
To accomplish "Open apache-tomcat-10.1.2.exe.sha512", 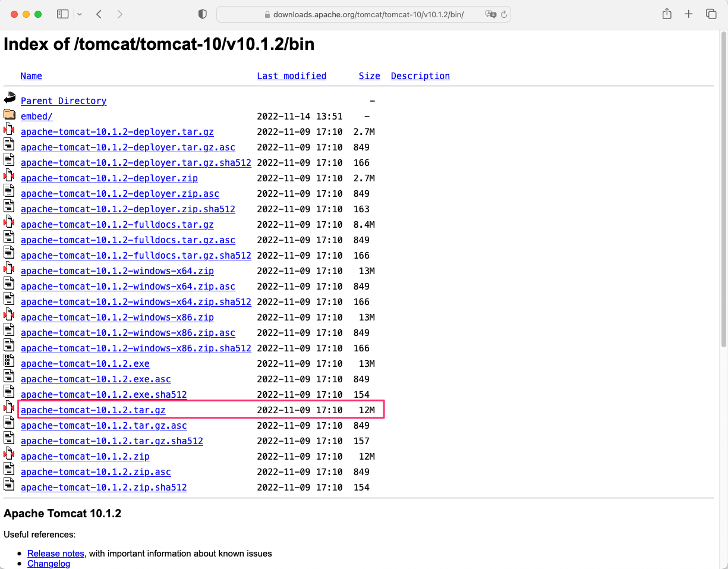I will [x=104, y=395].
